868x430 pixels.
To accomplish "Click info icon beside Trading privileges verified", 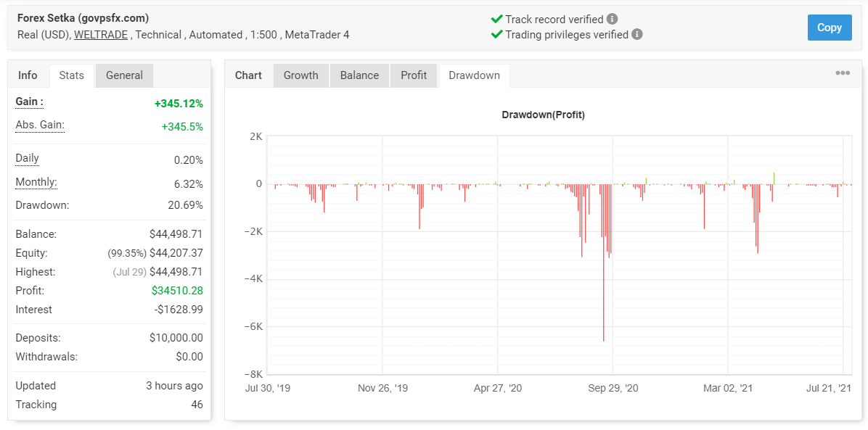I will [x=637, y=34].
